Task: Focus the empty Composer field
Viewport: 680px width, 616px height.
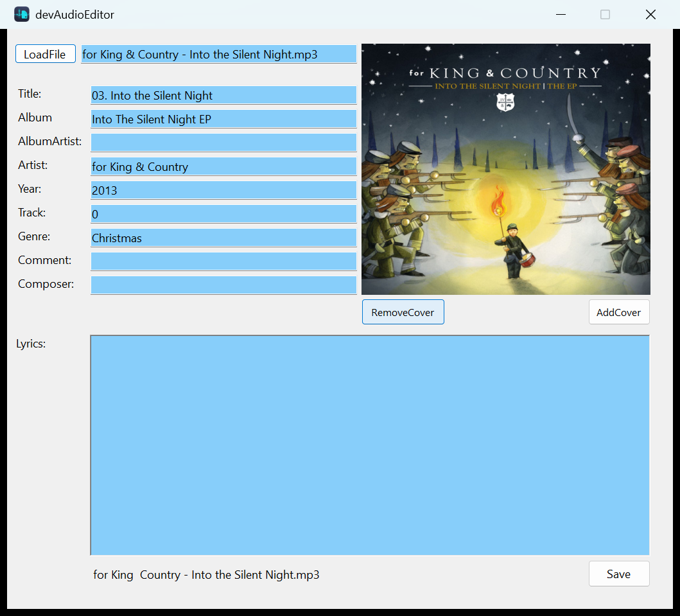Action: (x=223, y=285)
